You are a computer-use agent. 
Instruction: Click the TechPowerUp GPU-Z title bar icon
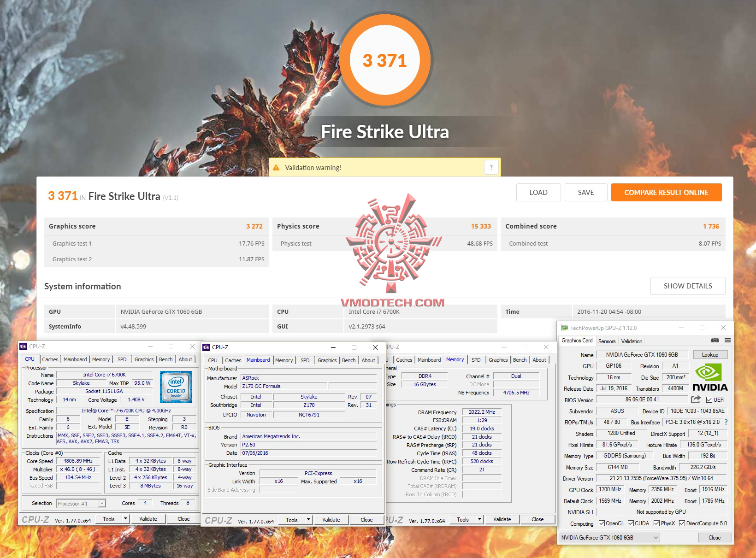[x=564, y=328]
